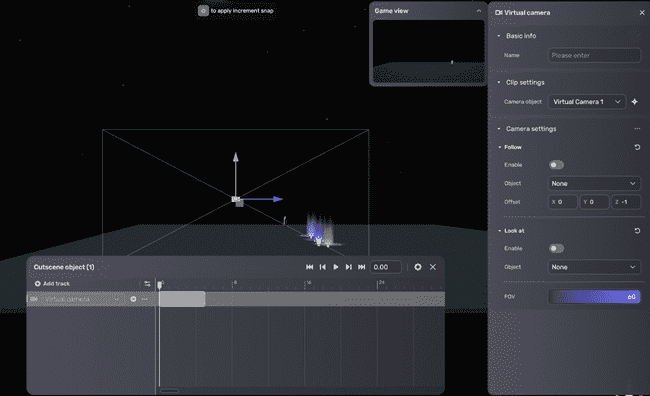Reset the Look at settings
Screen dimensions: 650x396
(637, 231)
